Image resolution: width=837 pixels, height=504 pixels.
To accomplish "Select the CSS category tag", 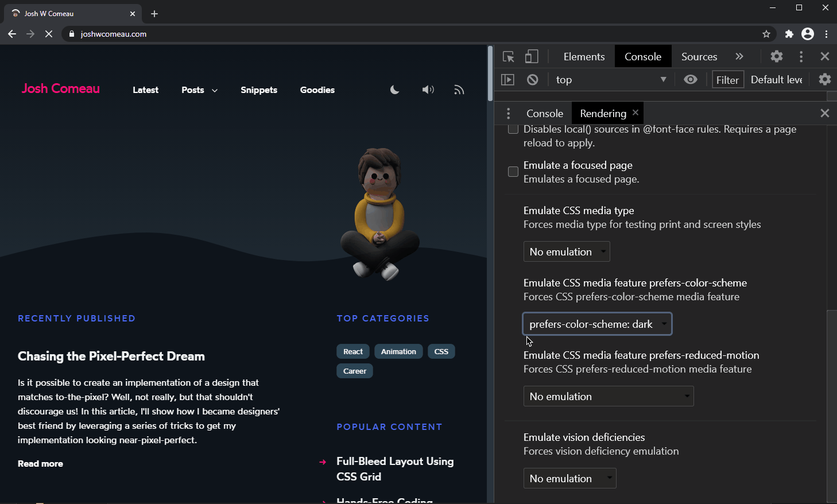I will [441, 351].
